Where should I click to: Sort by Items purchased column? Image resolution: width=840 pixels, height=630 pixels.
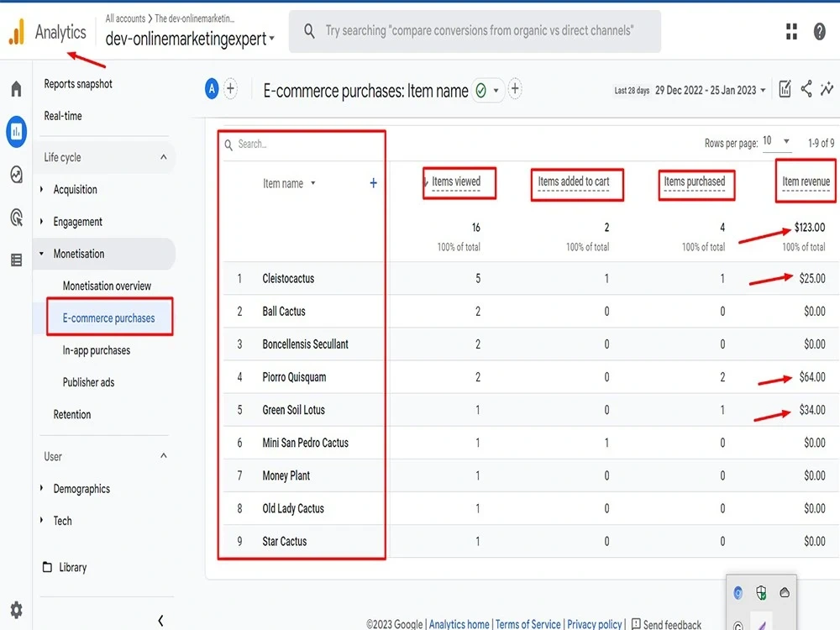[695, 181]
